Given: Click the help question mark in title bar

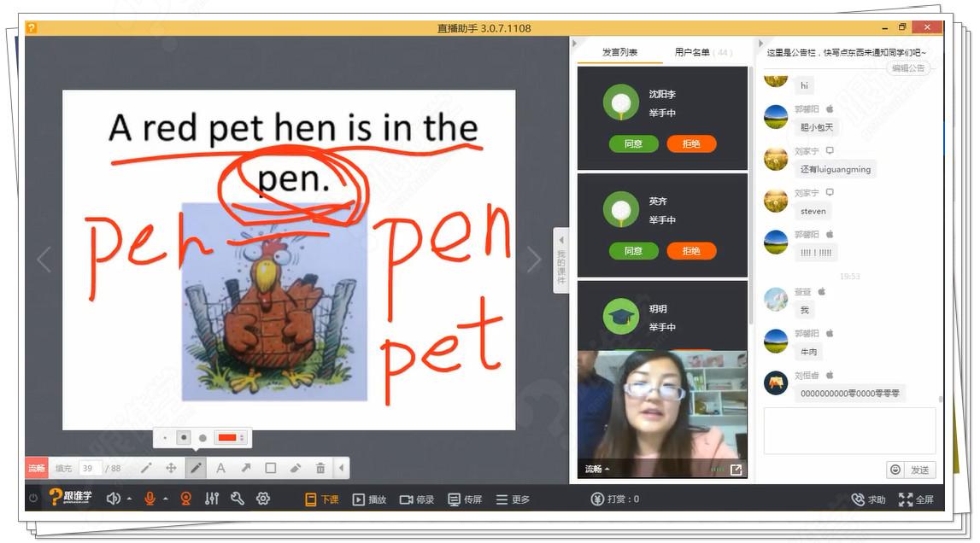Looking at the screenshot, I should [x=32, y=27].
